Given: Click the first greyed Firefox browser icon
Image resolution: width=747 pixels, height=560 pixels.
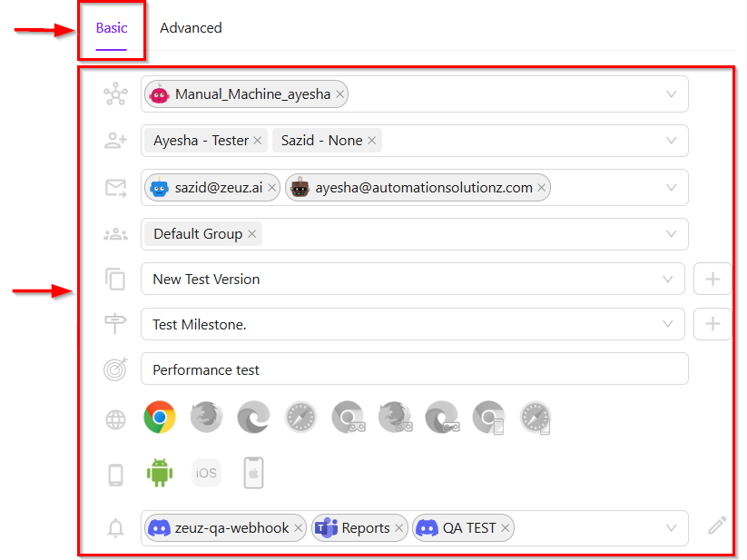Looking at the screenshot, I should tap(206, 418).
